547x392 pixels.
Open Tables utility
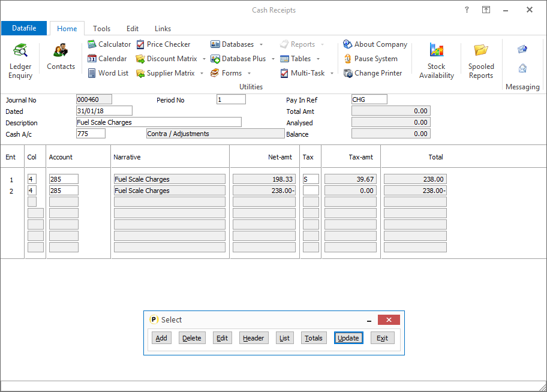click(295, 59)
